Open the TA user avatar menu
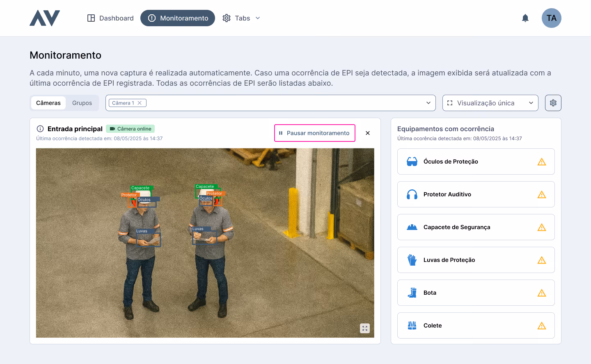The height and width of the screenshot is (364, 591). pos(552,18)
